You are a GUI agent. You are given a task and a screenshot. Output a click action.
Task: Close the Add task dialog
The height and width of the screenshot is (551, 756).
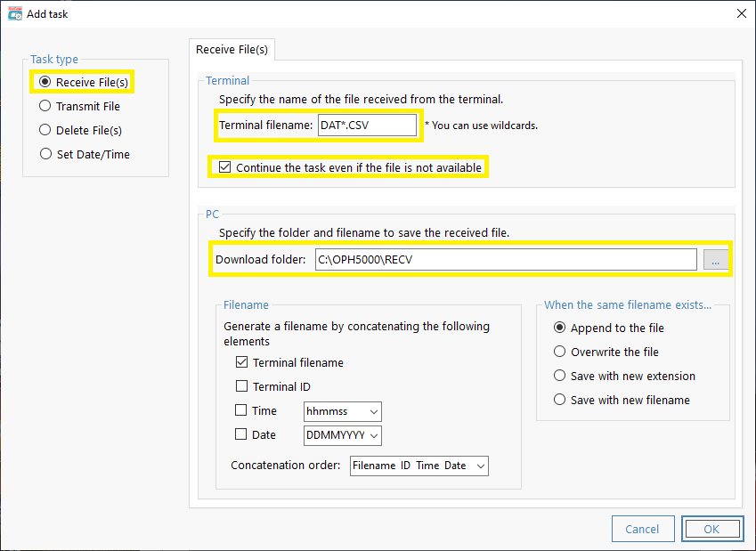[742, 13]
